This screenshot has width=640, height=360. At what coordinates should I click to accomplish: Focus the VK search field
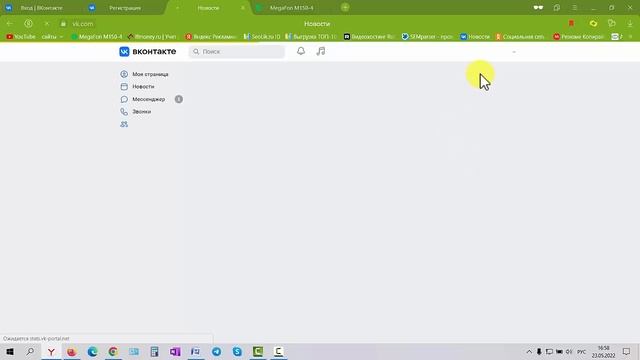pos(237,51)
